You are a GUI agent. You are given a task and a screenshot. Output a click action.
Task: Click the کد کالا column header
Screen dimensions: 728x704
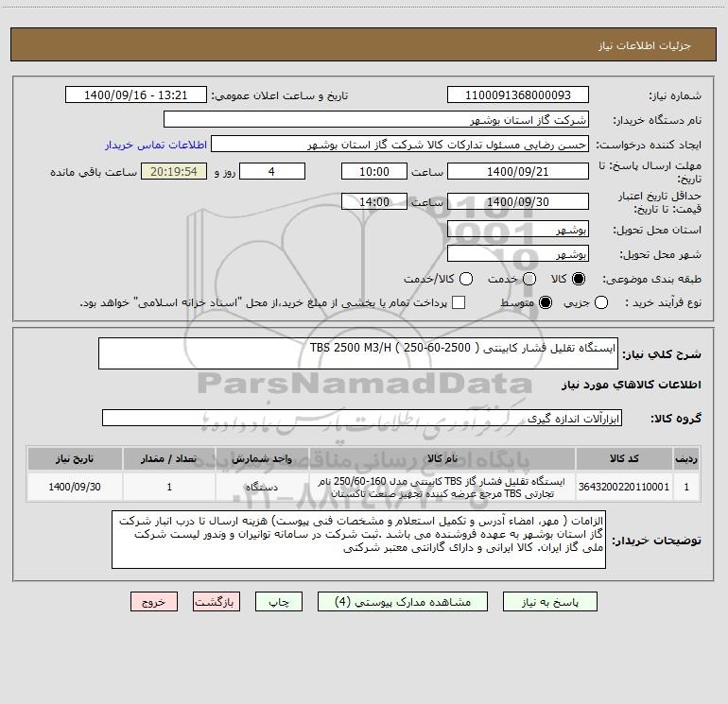tap(624, 458)
